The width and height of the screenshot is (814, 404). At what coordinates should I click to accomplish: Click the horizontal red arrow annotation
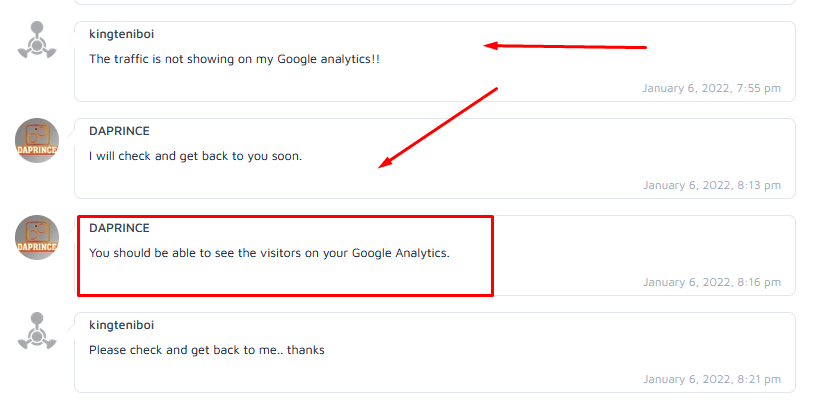coord(566,45)
